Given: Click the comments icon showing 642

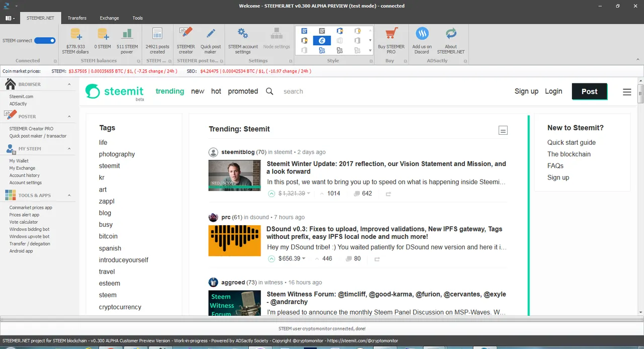Looking at the screenshot, I should (x=357, y=194).
